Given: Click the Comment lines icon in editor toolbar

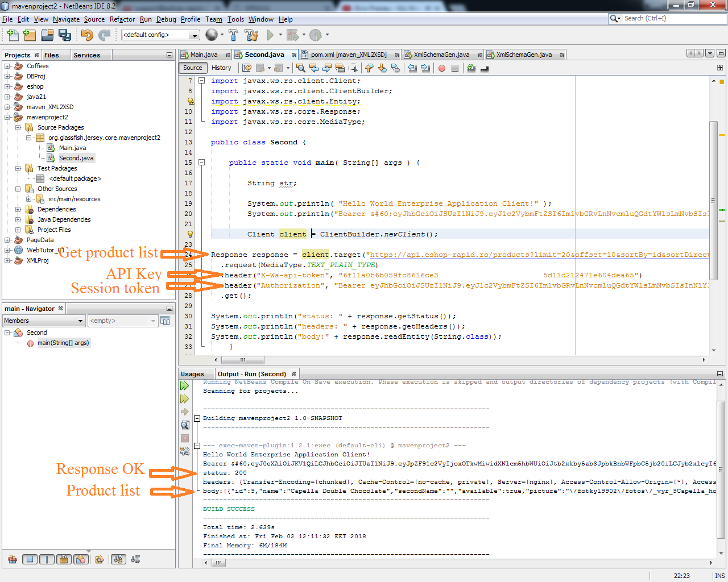Looking at the screenshot, I should tap(471, 68).
